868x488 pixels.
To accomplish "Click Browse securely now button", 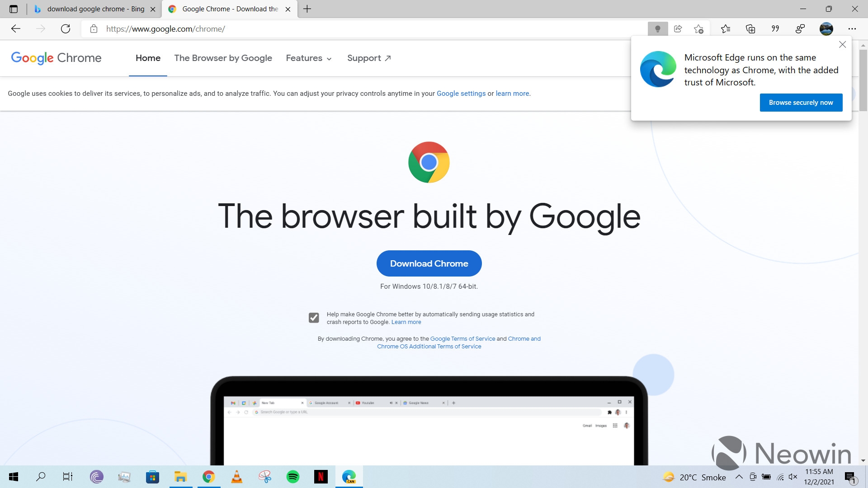I will click(x=801, y=102).
